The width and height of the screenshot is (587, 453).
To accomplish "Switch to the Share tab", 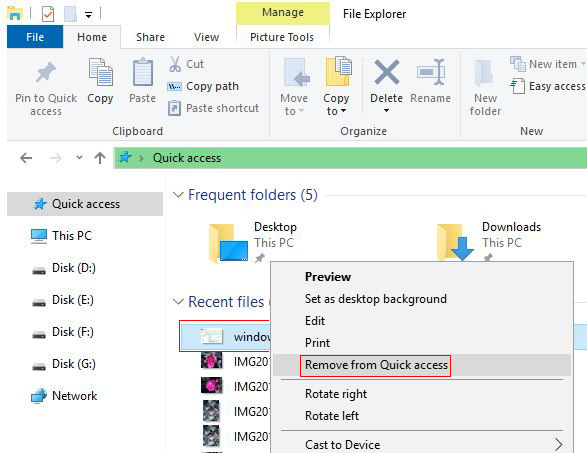I will click(x=150, y=37).
